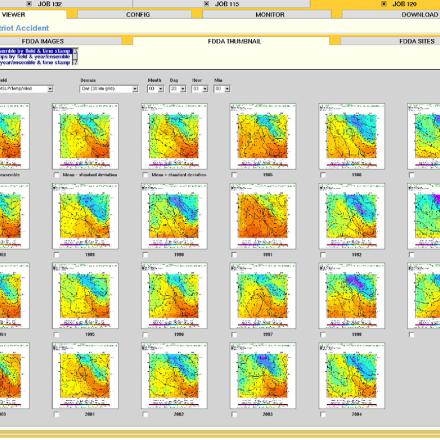Tick the 1990 checkbox
This screenshot has width=440, height=440.
coord(145,255)
